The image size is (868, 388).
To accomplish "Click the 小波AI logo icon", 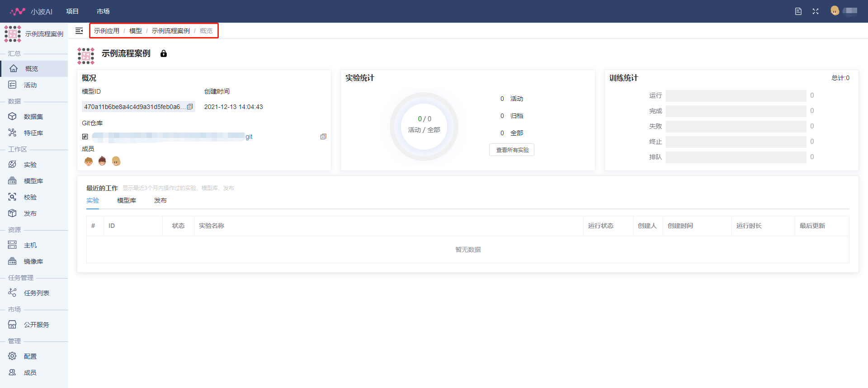I will 18,11.
